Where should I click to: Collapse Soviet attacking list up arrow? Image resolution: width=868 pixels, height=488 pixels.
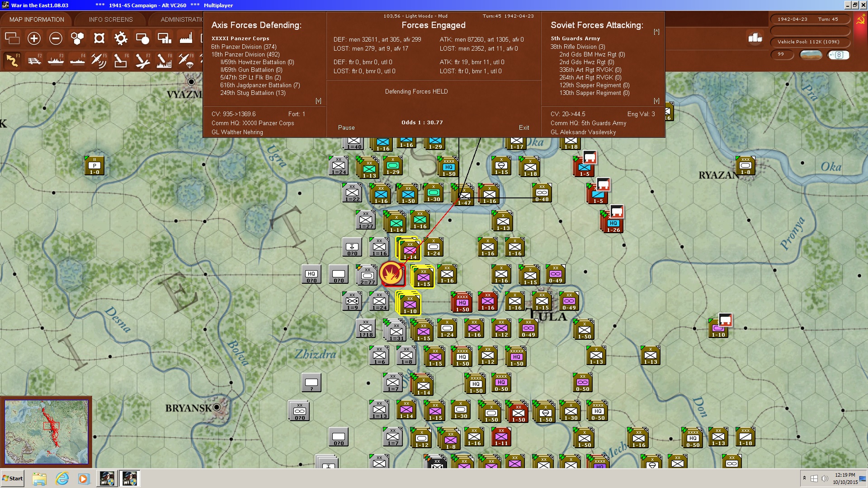(656, 32)
